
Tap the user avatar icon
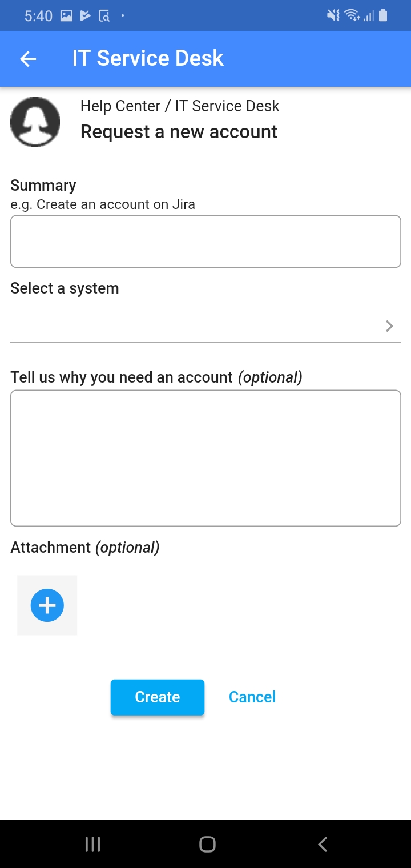35,122
